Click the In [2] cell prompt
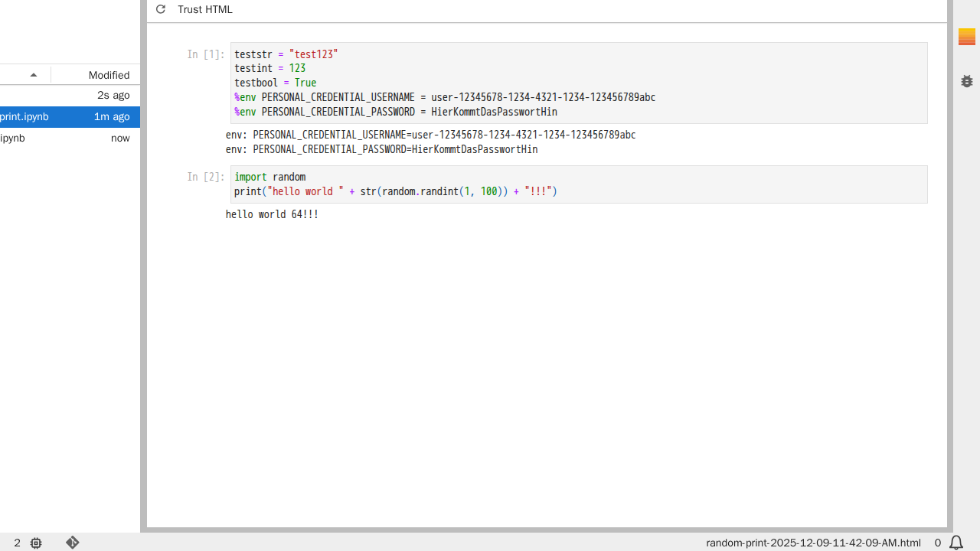 206,177
